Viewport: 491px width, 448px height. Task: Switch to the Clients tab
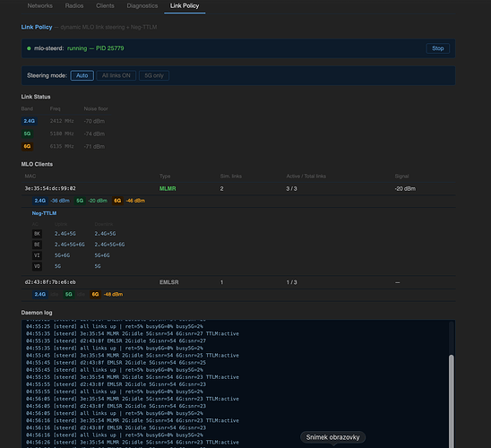tap(105, 5)
